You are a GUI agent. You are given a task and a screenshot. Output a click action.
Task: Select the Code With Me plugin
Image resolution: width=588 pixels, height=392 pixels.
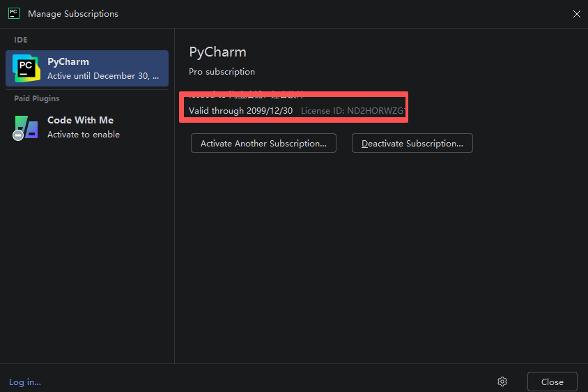(87, 127)
